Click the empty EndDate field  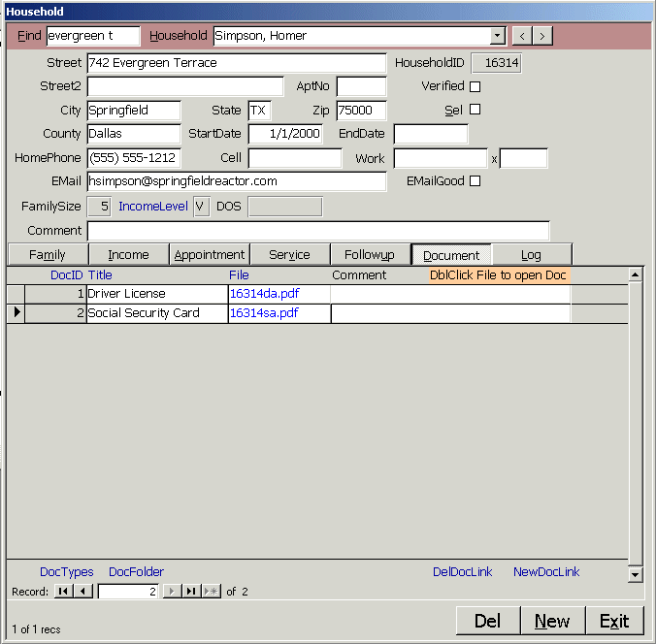(431, 134)
